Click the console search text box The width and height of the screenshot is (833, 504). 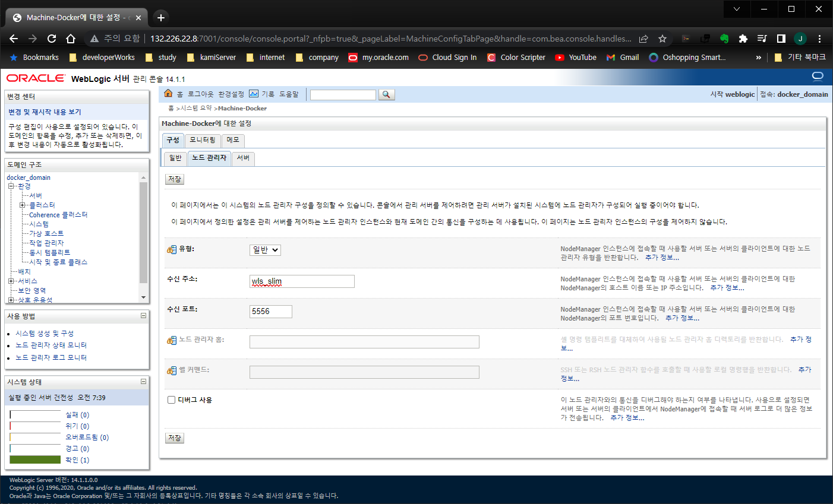(343, 95)
